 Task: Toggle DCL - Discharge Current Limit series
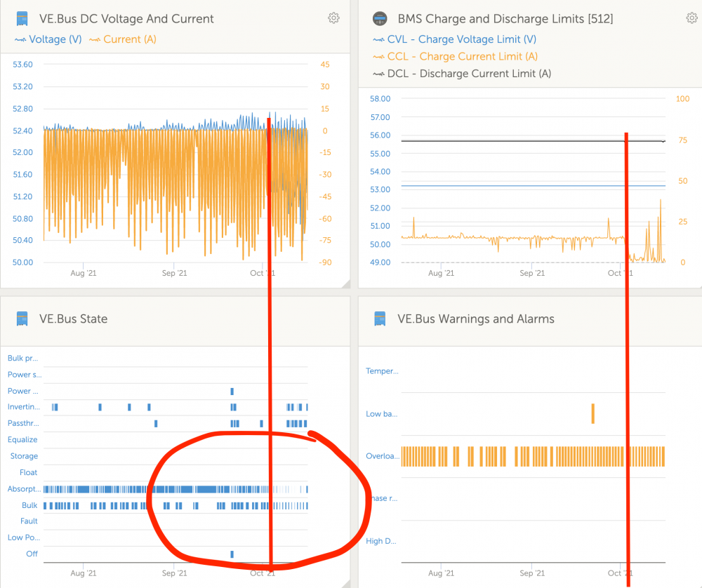(462, 74)
